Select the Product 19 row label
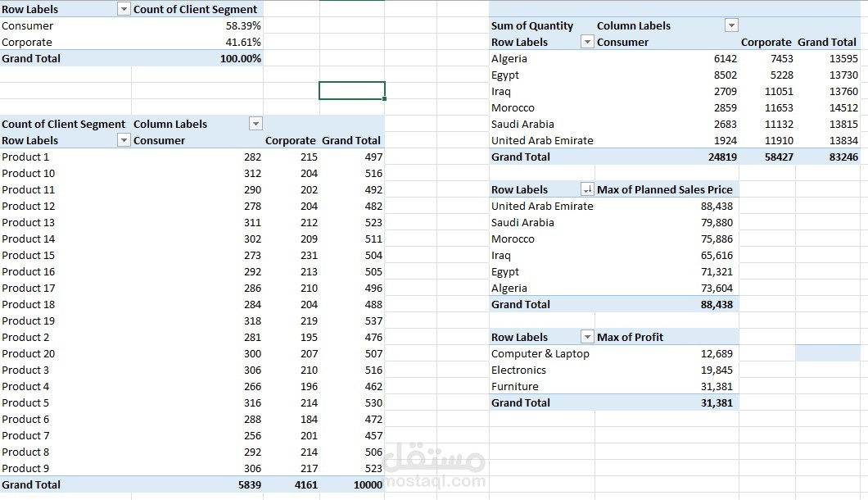Screen dimensions: 868x500 click(29, 320)
